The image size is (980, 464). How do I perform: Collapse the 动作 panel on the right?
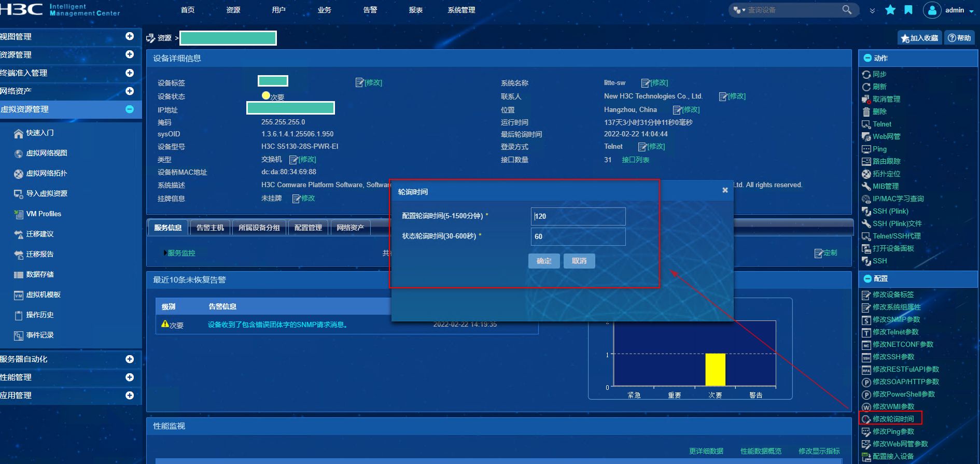pos(867,58)
